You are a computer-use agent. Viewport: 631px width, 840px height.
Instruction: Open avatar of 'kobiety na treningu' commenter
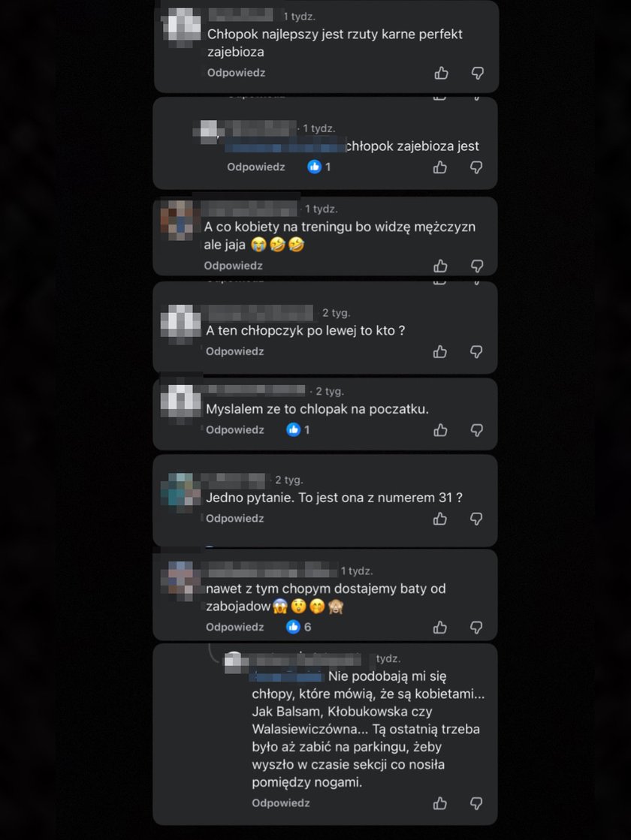[x=177, y=220]
